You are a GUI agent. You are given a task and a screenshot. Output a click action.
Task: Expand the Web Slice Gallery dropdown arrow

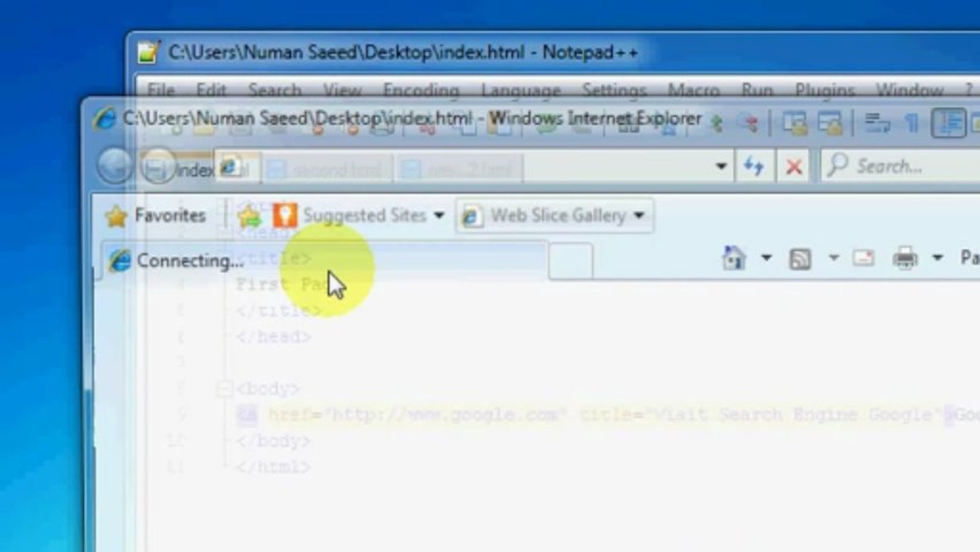click(x=639, y=216)
